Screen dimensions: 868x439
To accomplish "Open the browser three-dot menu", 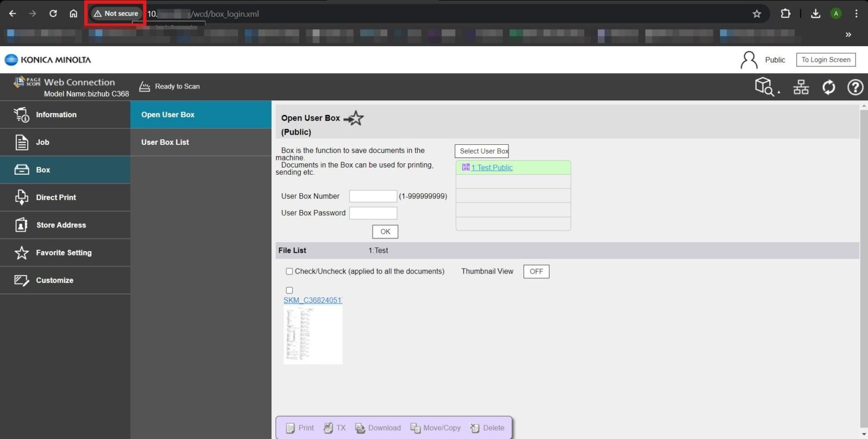I will 856,14.
